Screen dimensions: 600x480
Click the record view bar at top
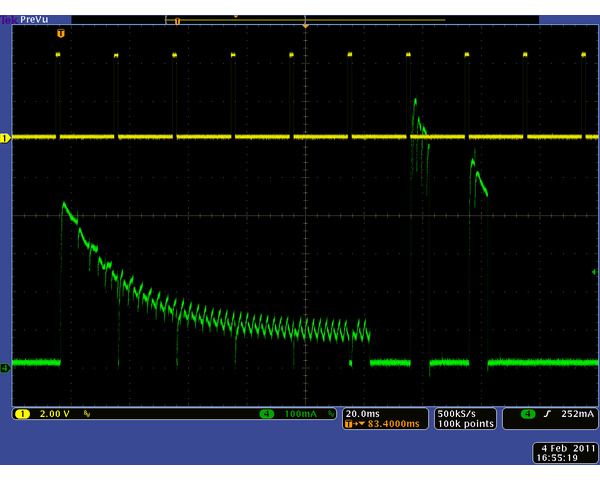(x=305, y=20)
